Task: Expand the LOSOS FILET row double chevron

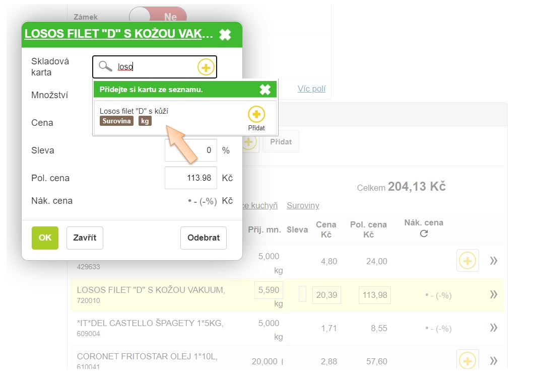Action: (494, 295)
